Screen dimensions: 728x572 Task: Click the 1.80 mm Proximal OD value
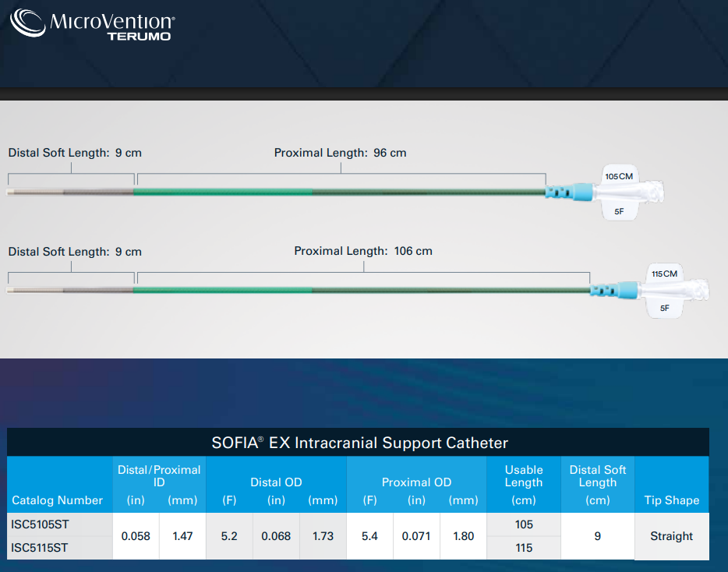click(x=462, y=536)
